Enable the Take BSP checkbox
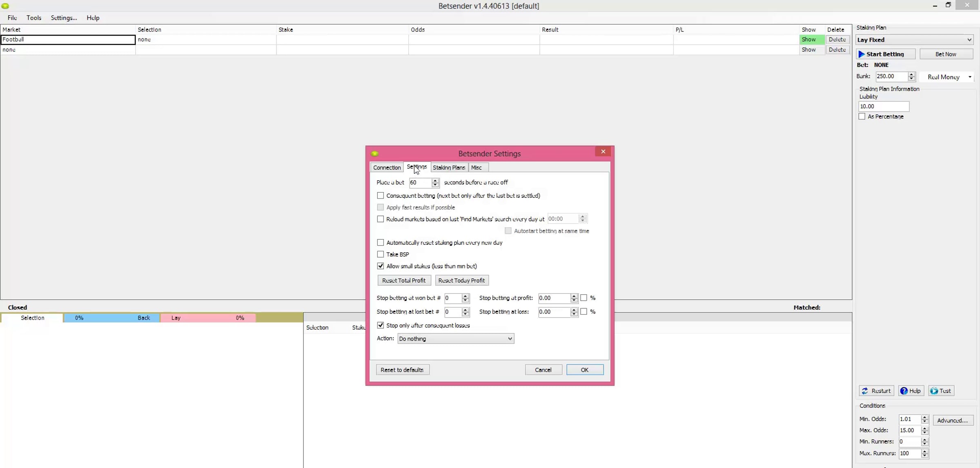980x468 pixels. (380, 254)
